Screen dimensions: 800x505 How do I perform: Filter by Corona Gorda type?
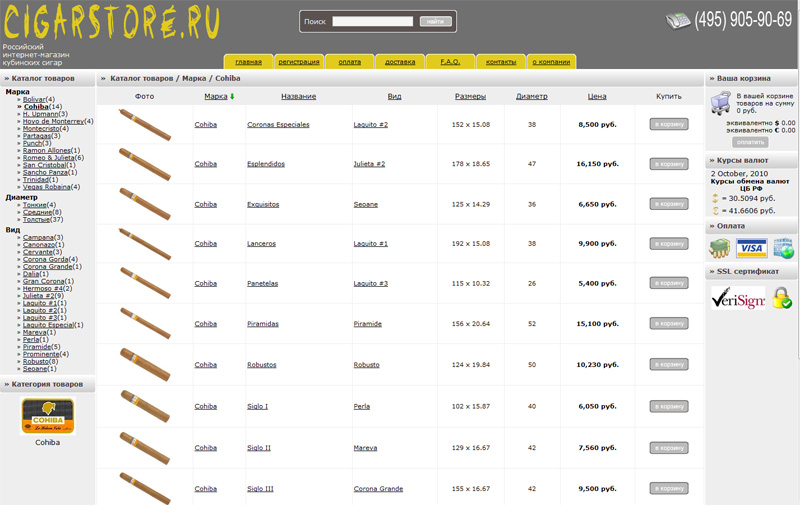pyautogui.click(x=45, y=259)
